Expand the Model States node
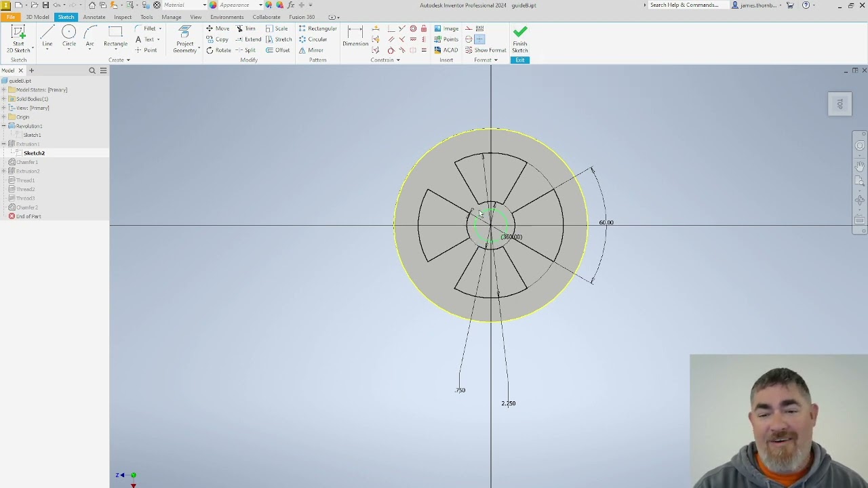 (x=3, y=90)
